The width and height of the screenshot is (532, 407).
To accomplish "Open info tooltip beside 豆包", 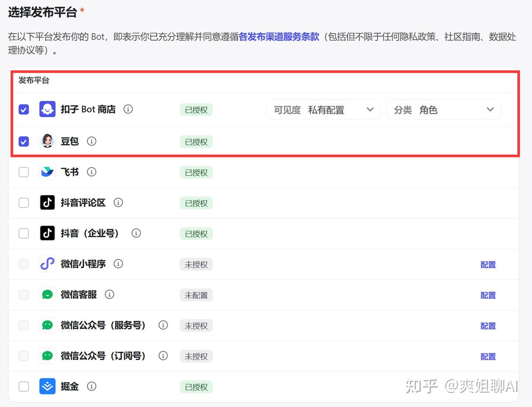I will tap(91, 141).
